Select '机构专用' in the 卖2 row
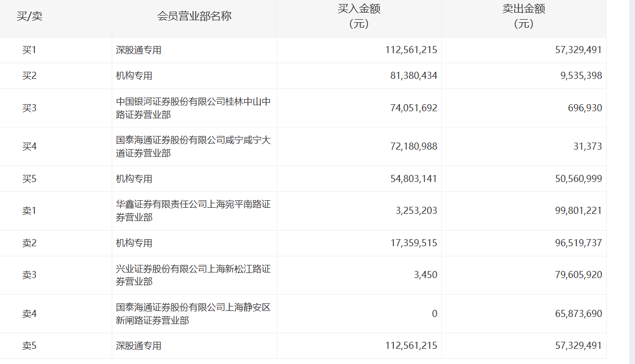 tap(134, 243)
